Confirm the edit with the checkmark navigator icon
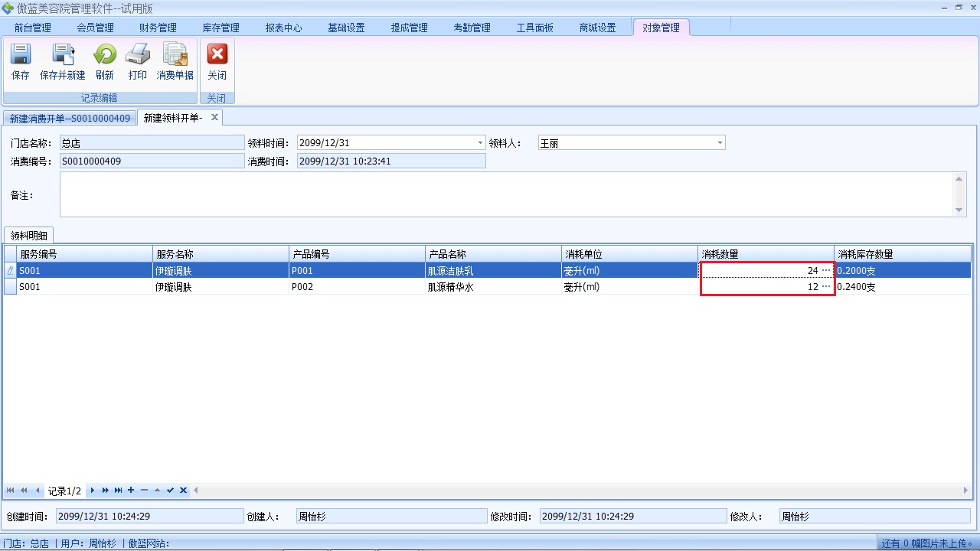The image size is (980, 551). coord(170,491)
